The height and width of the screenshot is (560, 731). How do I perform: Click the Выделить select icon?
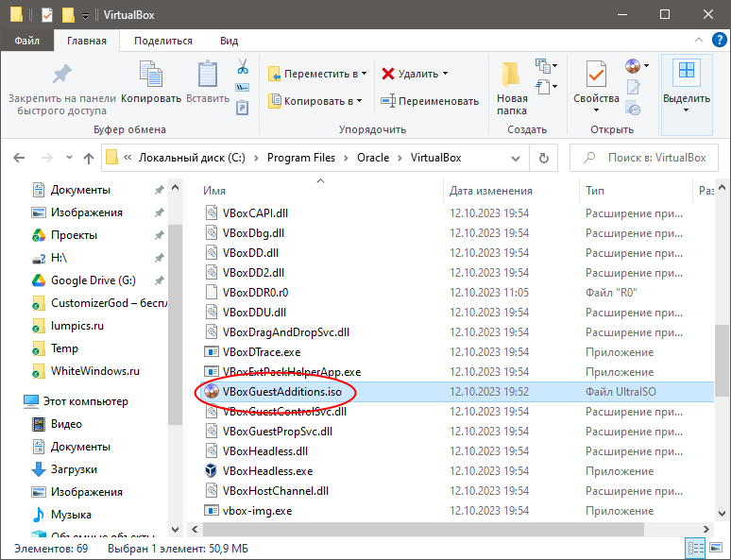(687, 74)
